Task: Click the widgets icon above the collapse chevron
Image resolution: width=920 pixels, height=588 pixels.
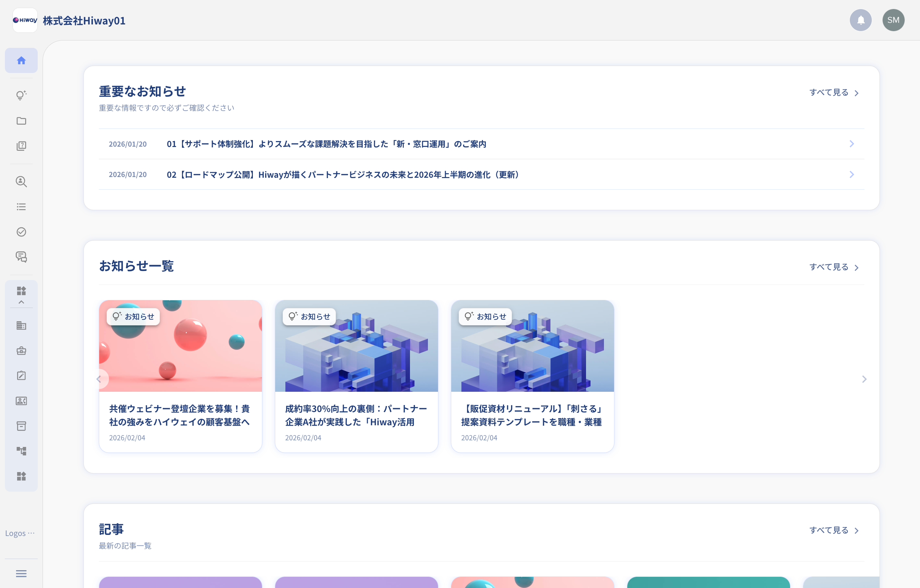Action: pyautogui.click(x=21, y=291)
